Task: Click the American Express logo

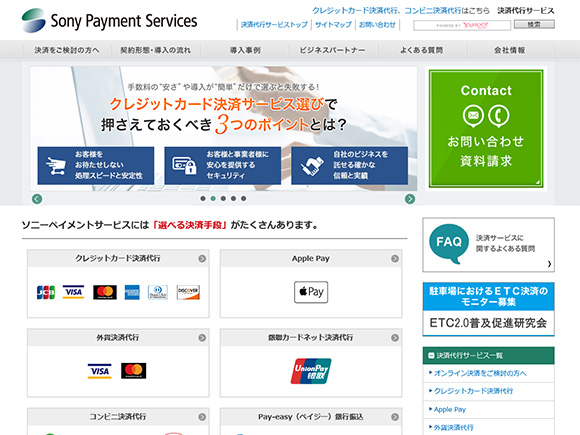Action: pyautogui.click(x=132, y=292)
